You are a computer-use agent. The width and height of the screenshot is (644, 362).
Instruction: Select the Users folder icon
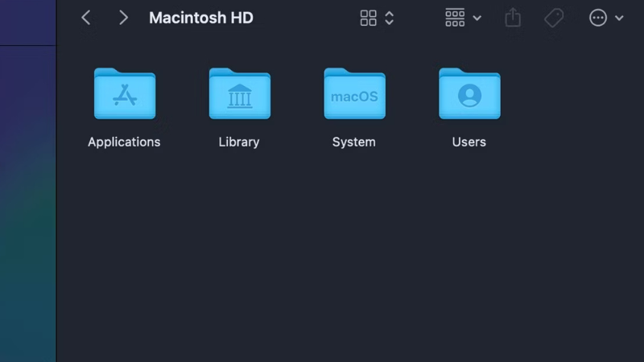(x=470, y=93)
